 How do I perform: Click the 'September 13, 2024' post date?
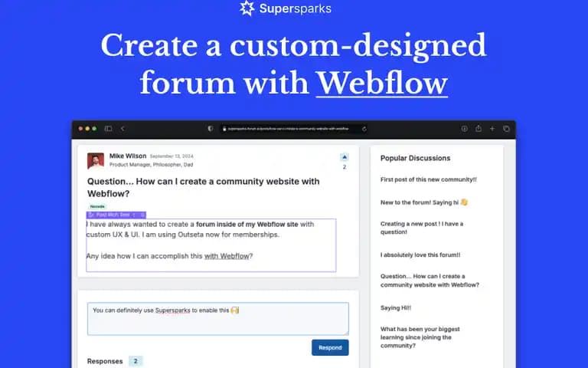[x=171, y=156]
